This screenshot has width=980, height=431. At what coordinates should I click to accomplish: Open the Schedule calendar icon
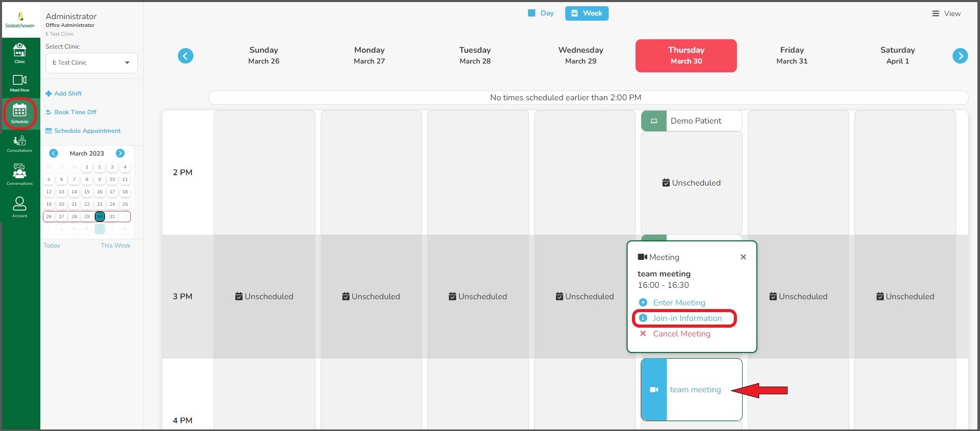click(20, 113)
